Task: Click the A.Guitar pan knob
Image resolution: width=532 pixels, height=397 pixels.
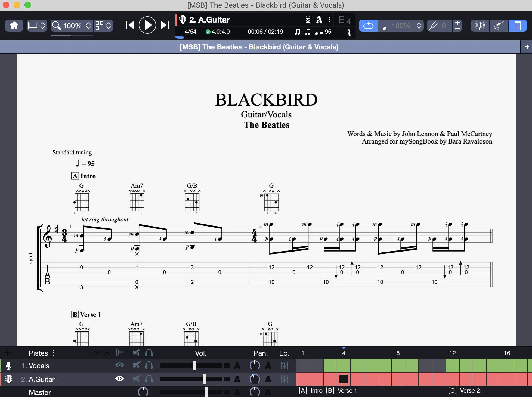Action: click(255, 379)
